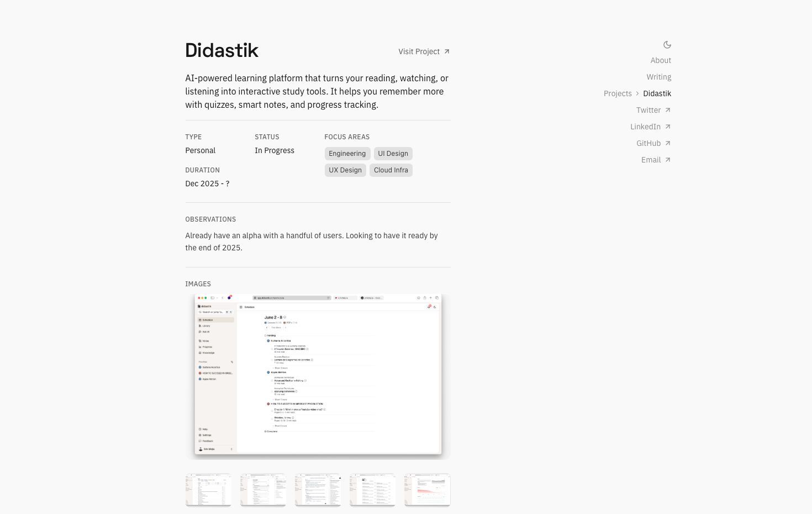Select the second image thumbnail
This screenshot has height=514, width=812.
263,490
